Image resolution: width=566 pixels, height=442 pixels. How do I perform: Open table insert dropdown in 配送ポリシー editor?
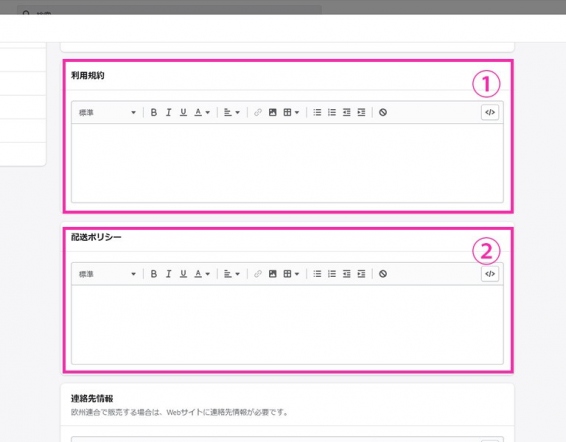coord(291,274)
